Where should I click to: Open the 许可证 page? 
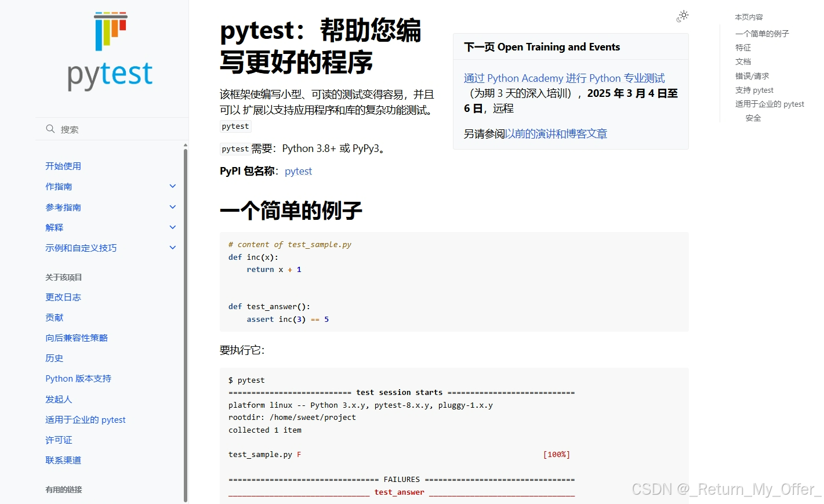pos(59,440)
